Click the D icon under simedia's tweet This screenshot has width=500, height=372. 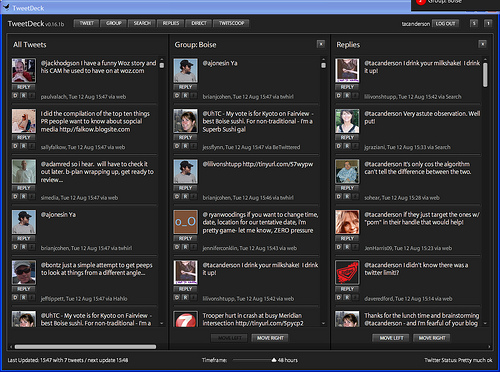(15, 196)
